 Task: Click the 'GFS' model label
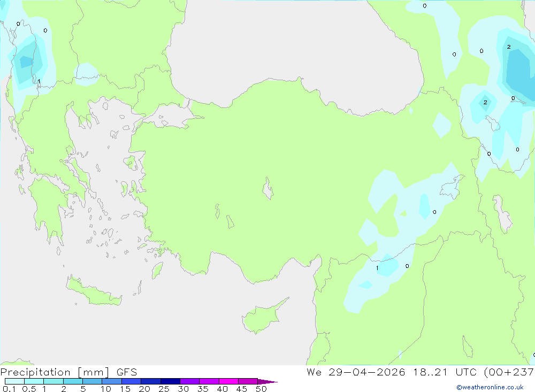click(127, 372)
